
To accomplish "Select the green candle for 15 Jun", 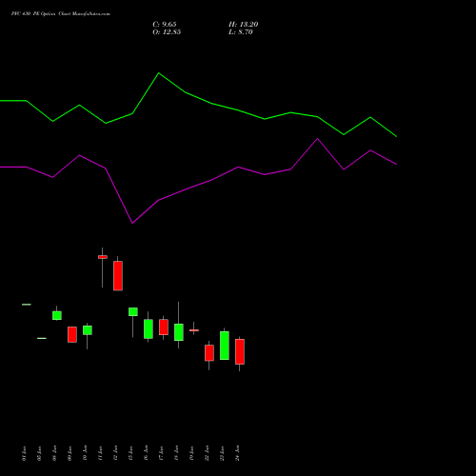I will coord(133,311).
